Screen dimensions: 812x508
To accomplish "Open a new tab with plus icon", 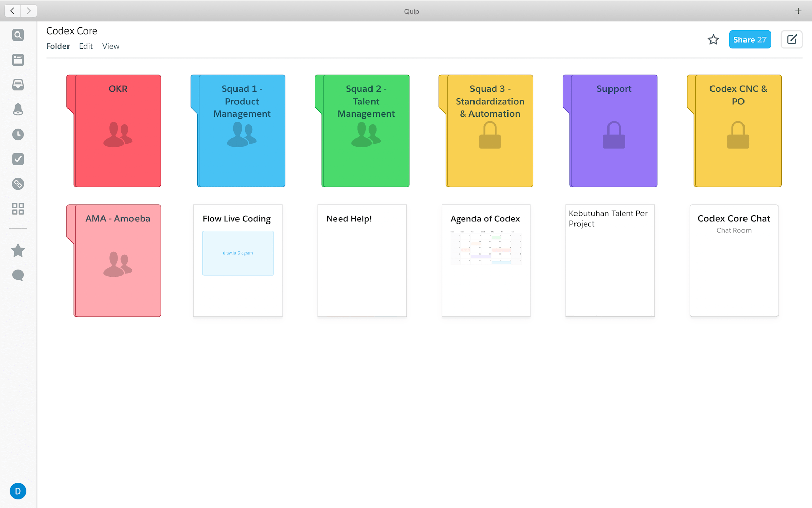I will click(x=798, y=11).
